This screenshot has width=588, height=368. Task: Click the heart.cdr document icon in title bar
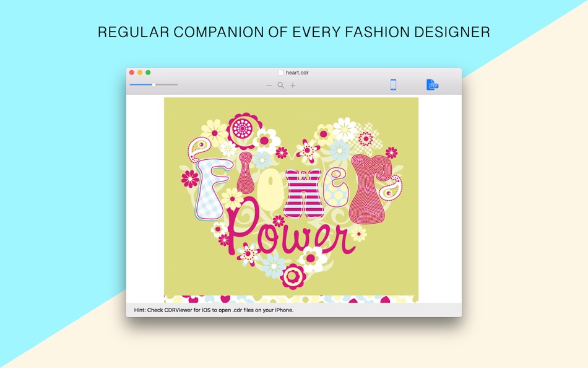click(281, 72)
